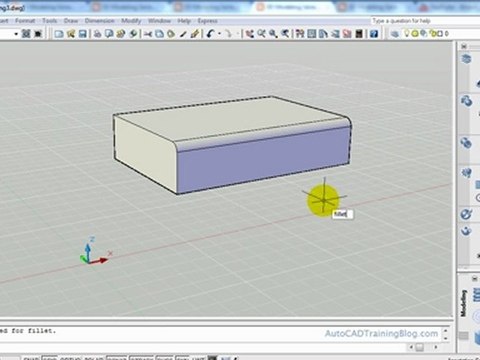Toggle POLAR tracking in the status bar
The image size is (480, 360).
94,358
